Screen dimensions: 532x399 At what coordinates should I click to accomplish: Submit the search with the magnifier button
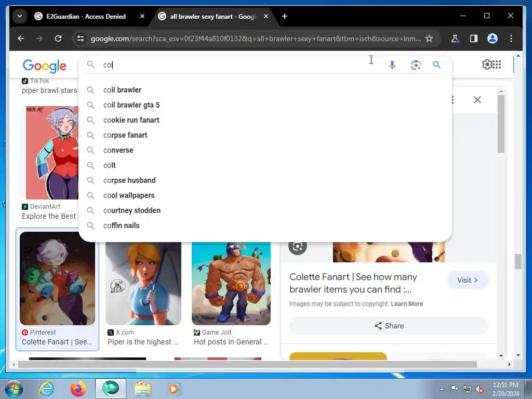[x=436, y=65]
